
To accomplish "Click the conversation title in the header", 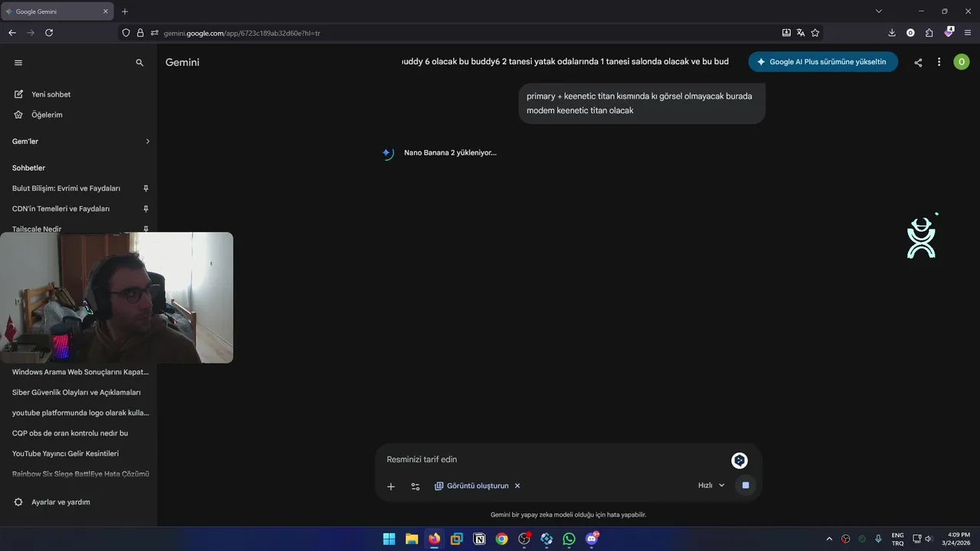I will coord(565,61).
